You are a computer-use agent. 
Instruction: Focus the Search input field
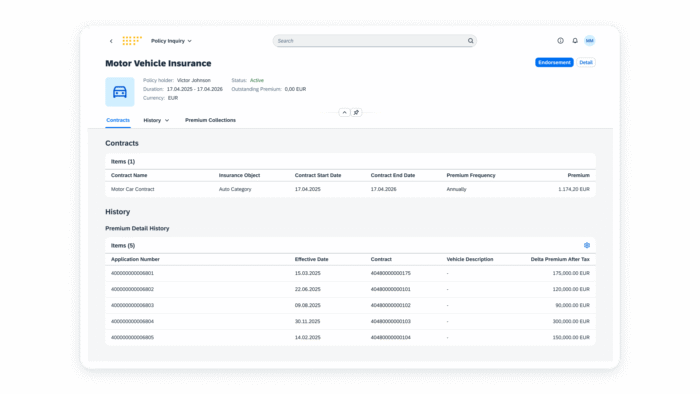(x=374, y=41)
